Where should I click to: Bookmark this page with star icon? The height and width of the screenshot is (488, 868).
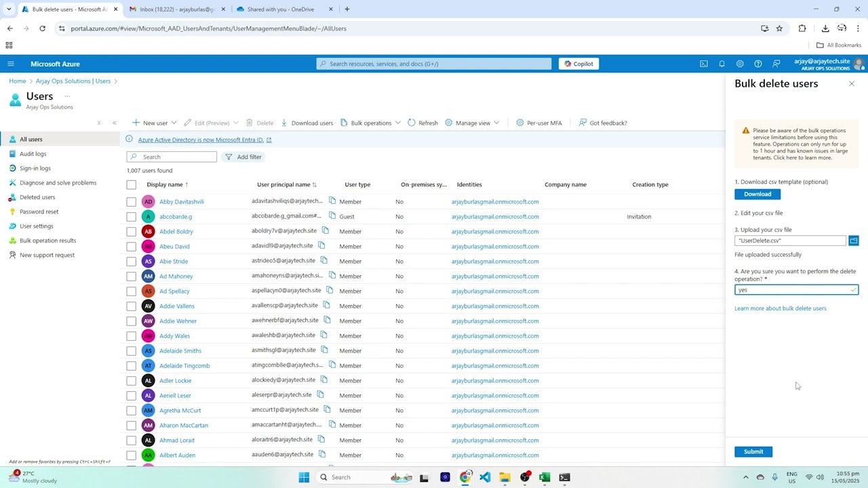pos(779,28)
